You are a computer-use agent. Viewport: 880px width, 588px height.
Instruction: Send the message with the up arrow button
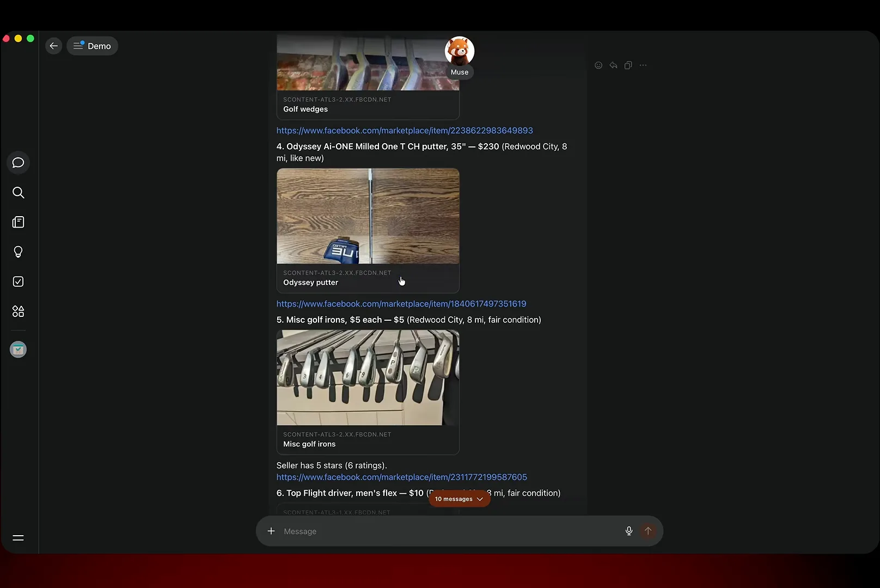tap(648, 531)
